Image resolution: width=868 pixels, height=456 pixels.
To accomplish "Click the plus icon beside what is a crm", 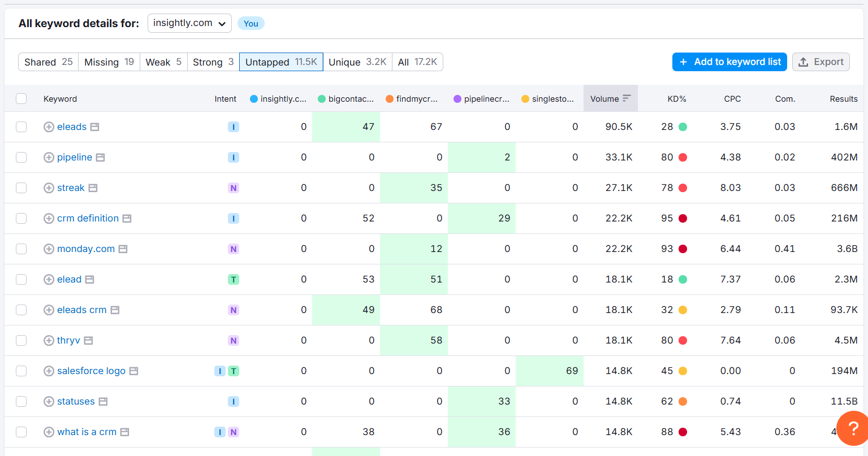I will [x=49, y=432].
